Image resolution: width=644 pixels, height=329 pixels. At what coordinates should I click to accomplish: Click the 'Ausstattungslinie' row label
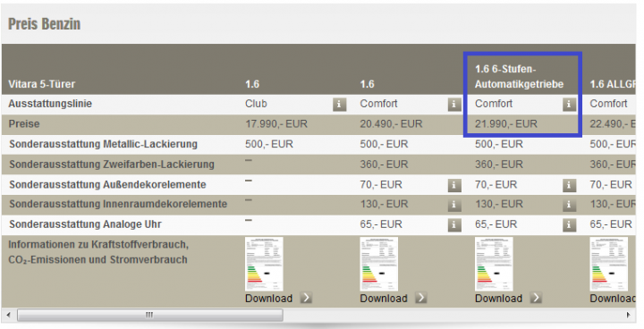coord(50,104)
